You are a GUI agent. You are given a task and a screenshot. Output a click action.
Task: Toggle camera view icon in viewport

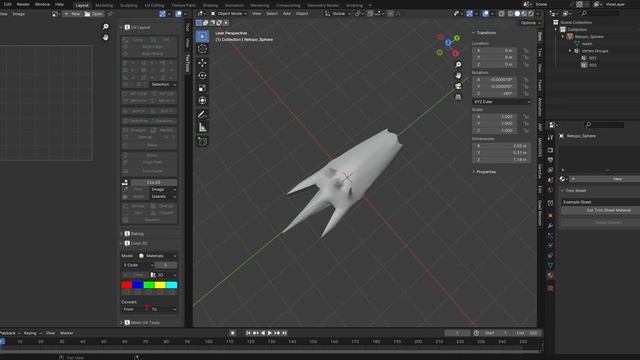(x=458, y=86)
